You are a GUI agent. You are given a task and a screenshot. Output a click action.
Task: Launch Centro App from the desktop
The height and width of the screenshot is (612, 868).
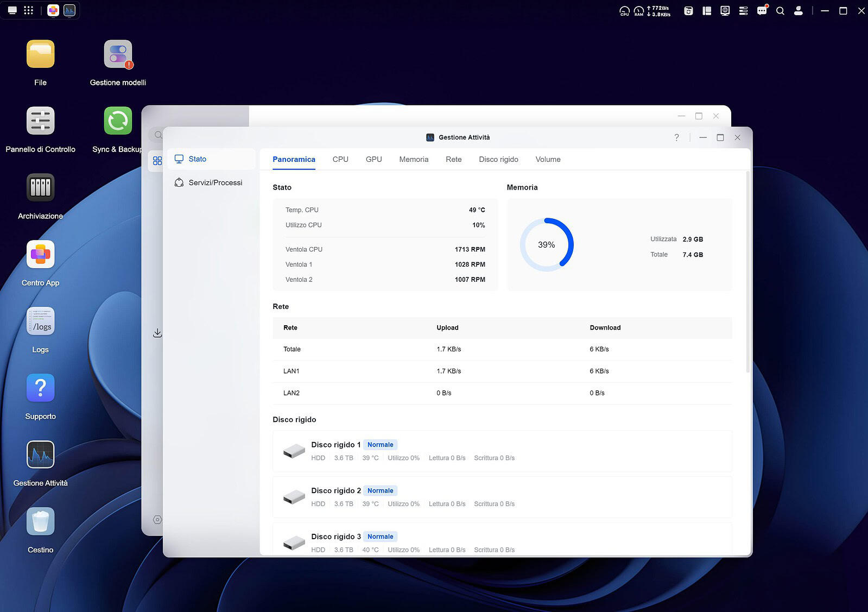tap(41, 254)
